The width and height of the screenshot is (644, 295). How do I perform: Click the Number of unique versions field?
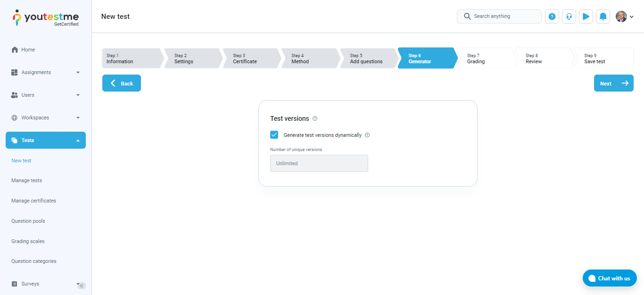(319, 163)
